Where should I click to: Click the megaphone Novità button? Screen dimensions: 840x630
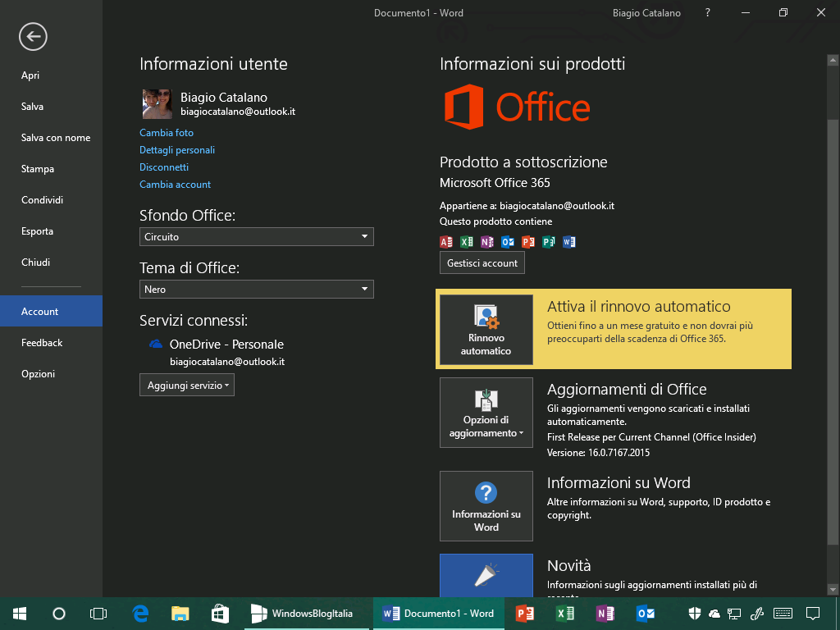486,575
